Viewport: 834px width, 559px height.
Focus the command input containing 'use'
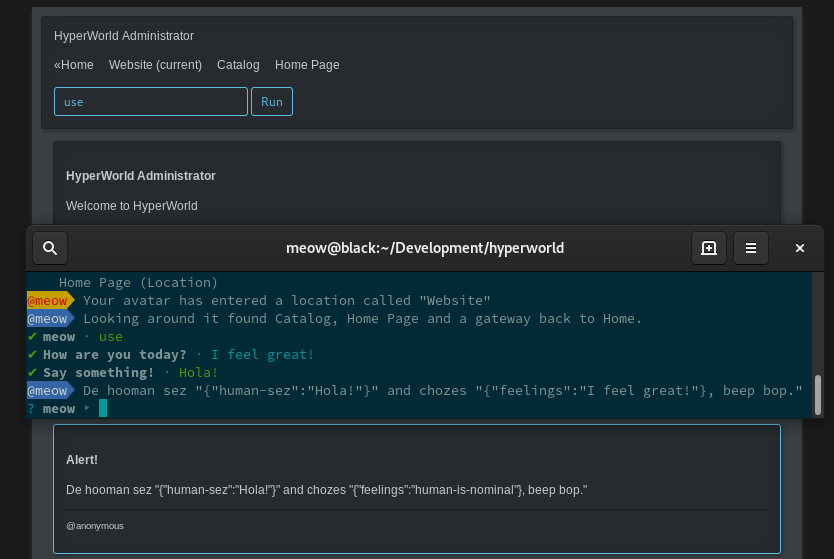(x=151, y=102)
